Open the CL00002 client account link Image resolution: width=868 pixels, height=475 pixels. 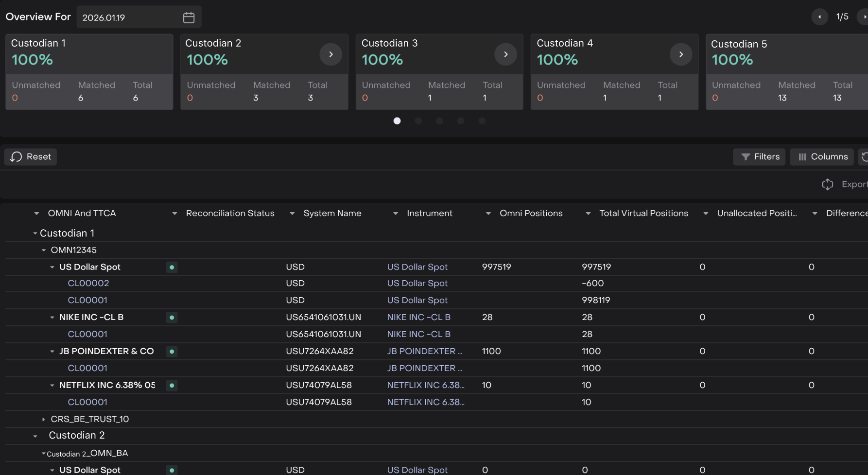[x=88, y=283]
